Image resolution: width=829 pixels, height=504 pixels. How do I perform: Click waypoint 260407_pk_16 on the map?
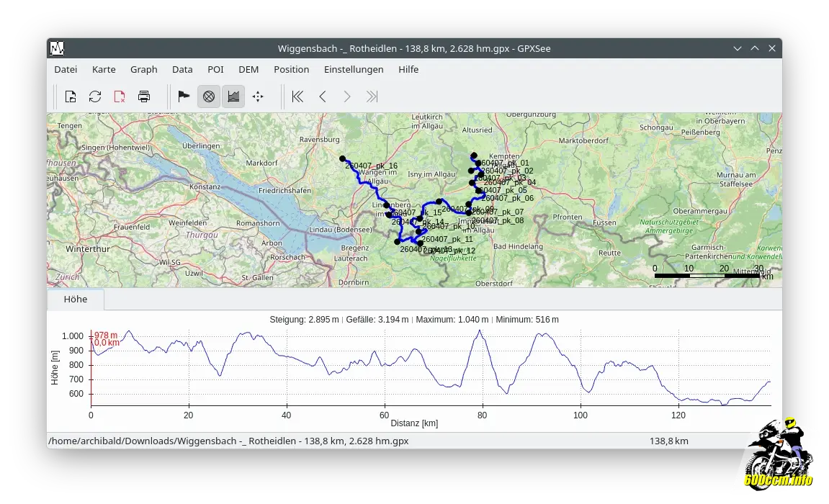point(343,158)
